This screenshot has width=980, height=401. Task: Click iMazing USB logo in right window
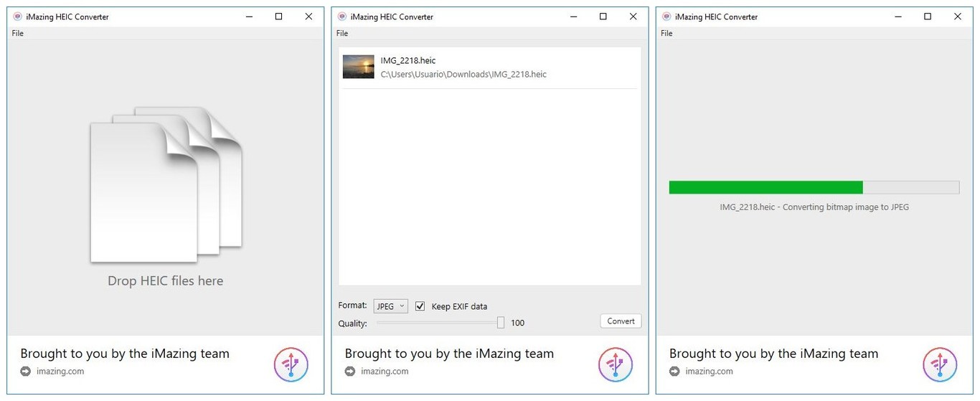tap(940, 364)
